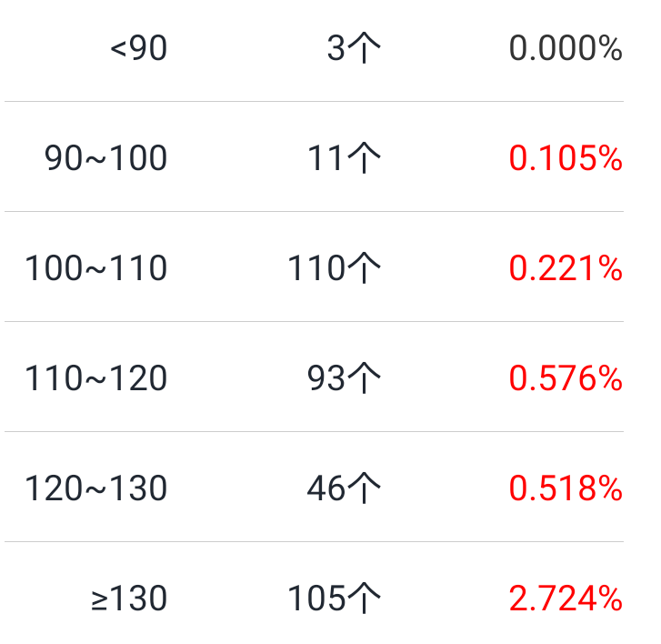Select the 90~100 range label
The image size is (661, 644).
tap(105, 159)
